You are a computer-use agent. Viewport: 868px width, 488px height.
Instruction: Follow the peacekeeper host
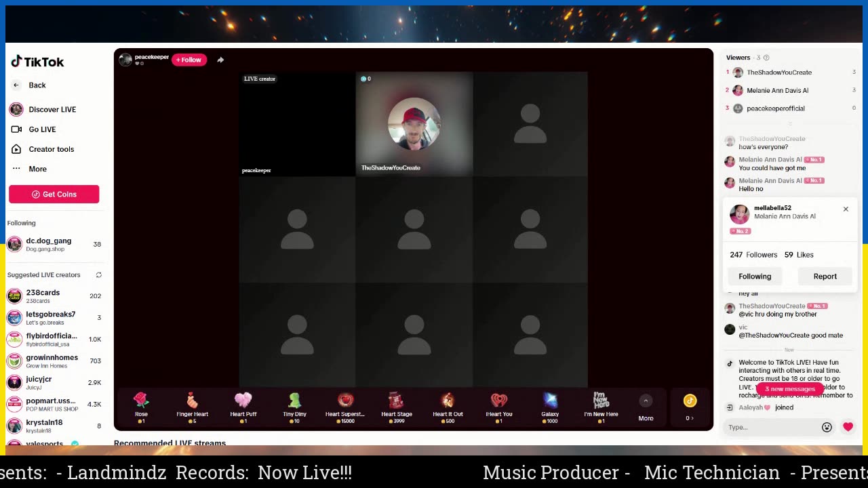point(189,60)
